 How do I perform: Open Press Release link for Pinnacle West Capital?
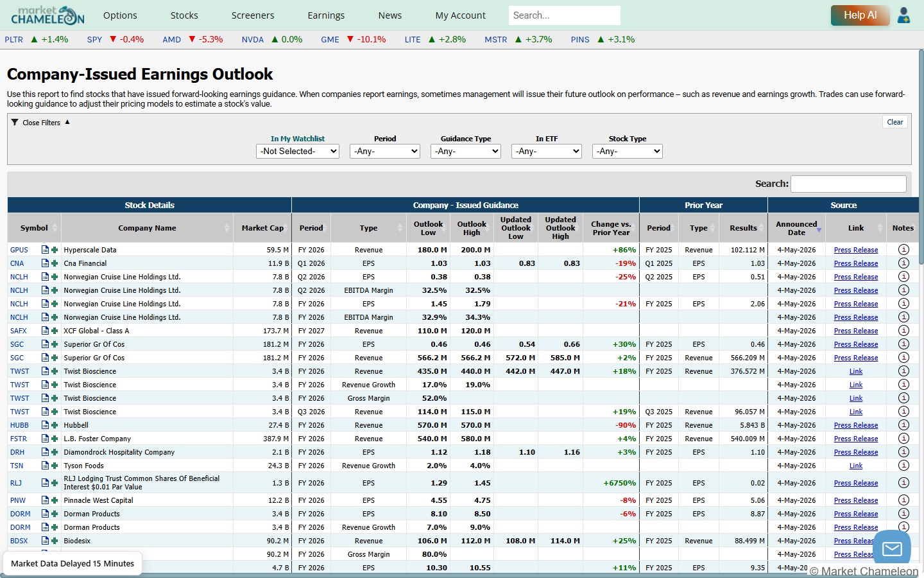point(856,500)
